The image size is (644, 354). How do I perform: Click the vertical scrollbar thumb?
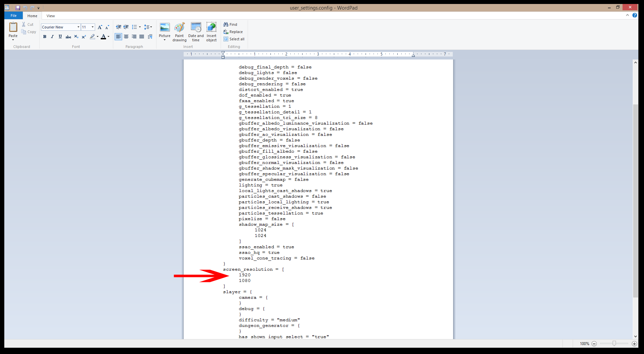tap(635, 201)
